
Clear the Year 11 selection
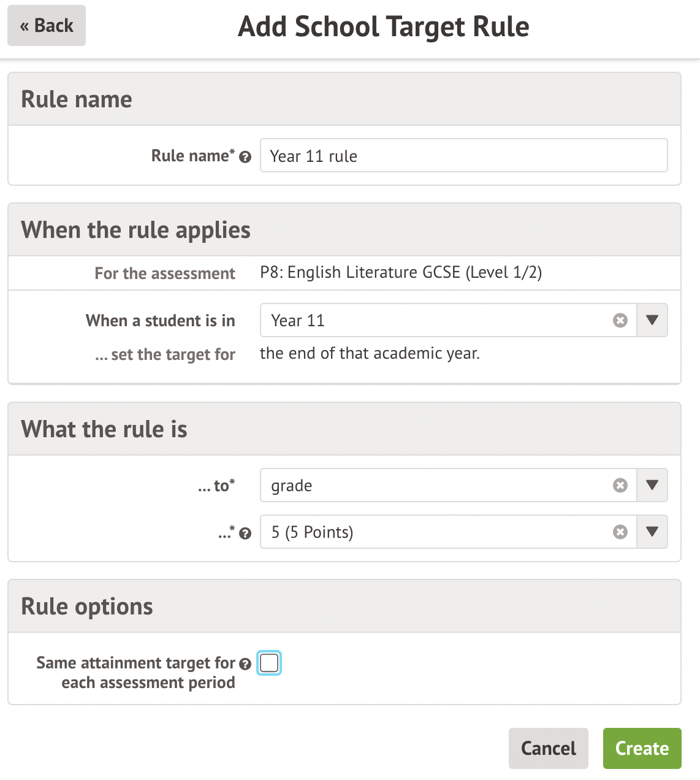pos(620,321)
